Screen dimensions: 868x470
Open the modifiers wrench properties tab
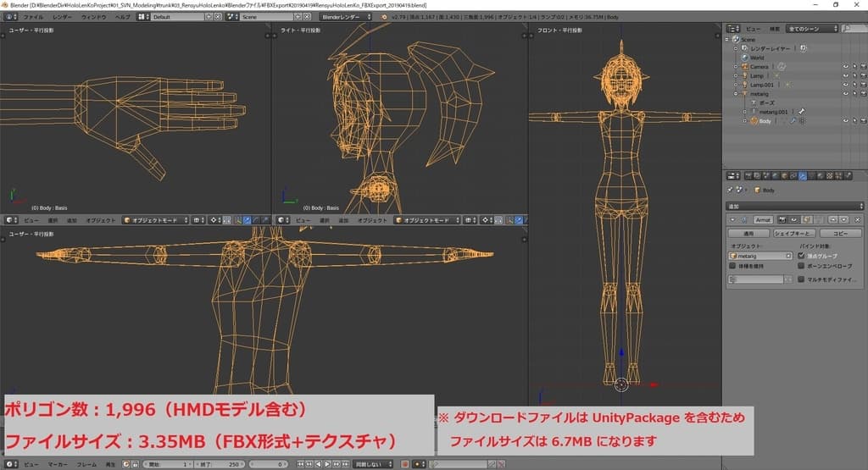pos(802,176)
